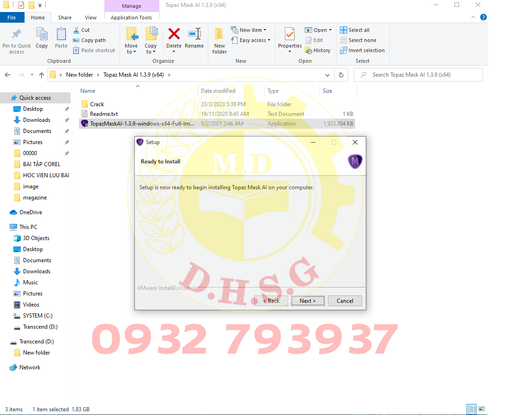The height and width of the screenshot is (415, 532).
Task: Switch to large icons view
Action: coord(482,409)
